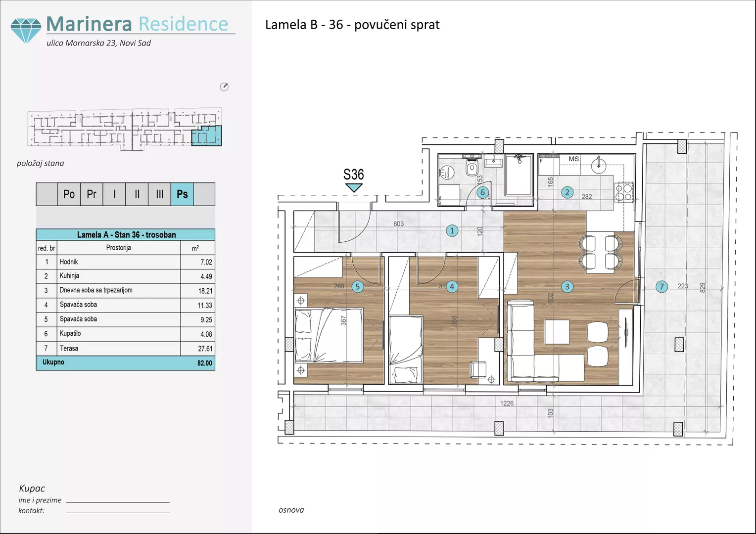Select the Pr floor tab
756x534 pixels.
point(92,194)
